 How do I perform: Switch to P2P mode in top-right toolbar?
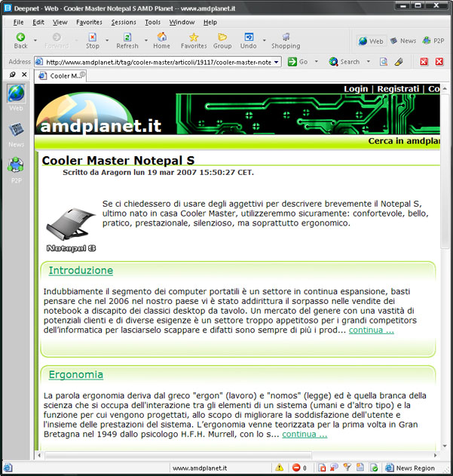pyautogui.click(x=433, y=41)
